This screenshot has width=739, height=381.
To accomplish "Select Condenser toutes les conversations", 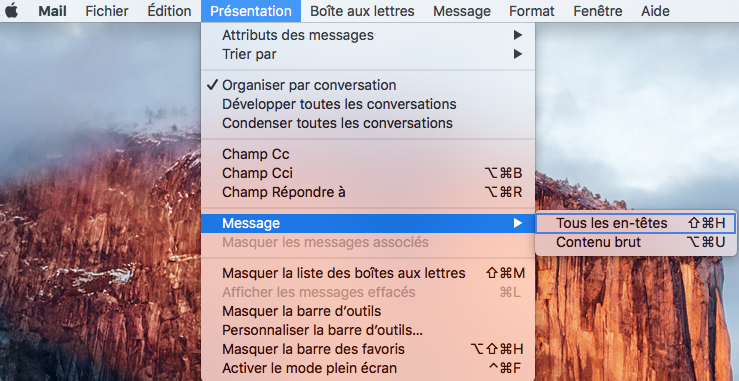I will (368, 123).
